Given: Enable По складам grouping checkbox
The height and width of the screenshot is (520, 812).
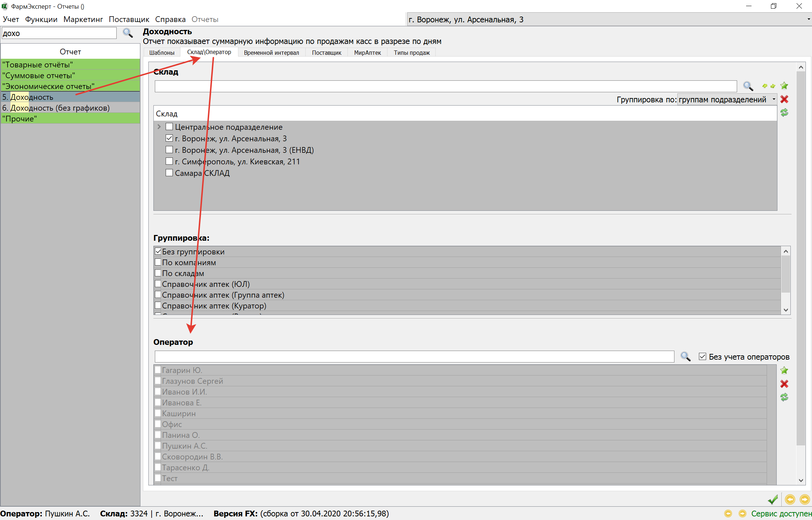Looking at the screenshot, I should pos(158,273).
